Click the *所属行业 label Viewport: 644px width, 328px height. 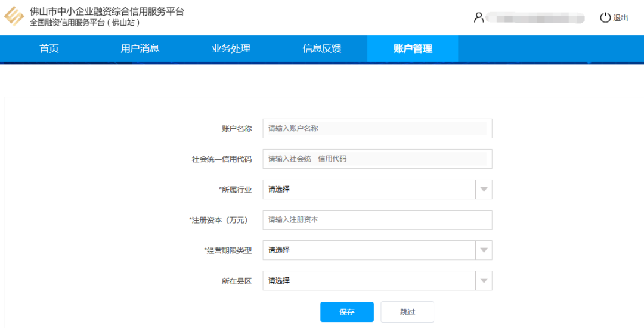tap(236, 190)
